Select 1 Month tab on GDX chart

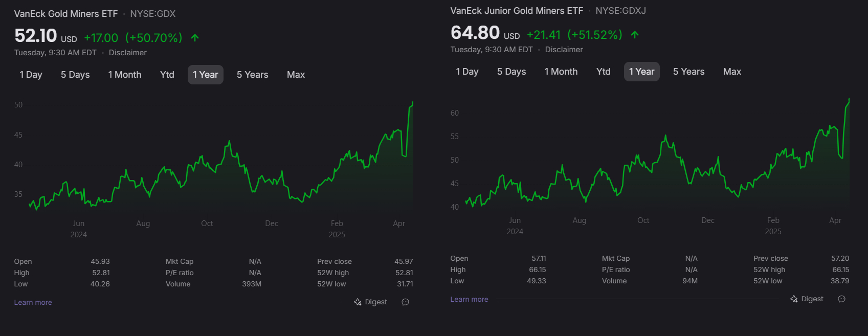point(125,75)
